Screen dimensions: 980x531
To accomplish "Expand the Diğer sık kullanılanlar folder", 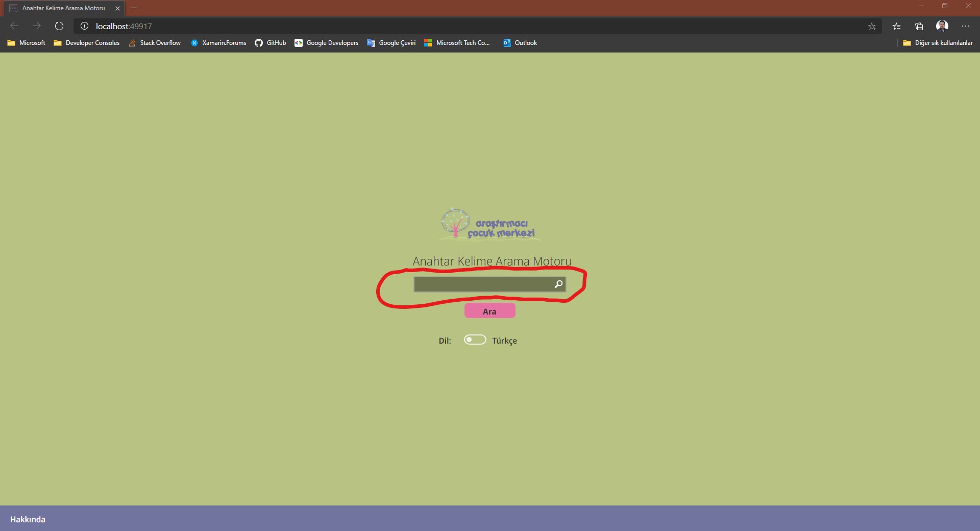I will coord(938,43).
